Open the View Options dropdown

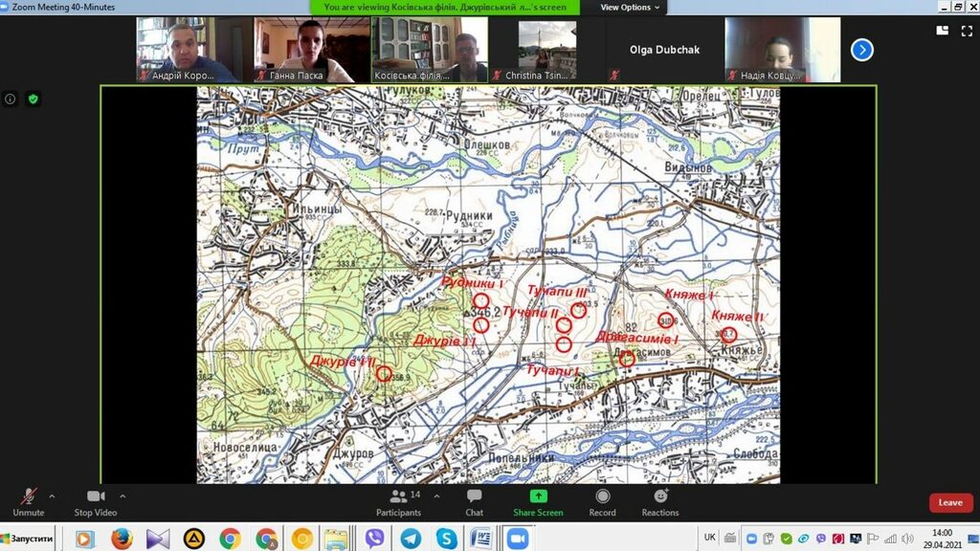630,7
